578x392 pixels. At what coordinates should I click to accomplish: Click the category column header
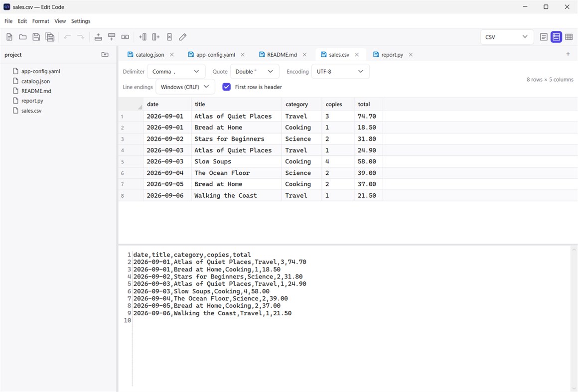[302, 104]
